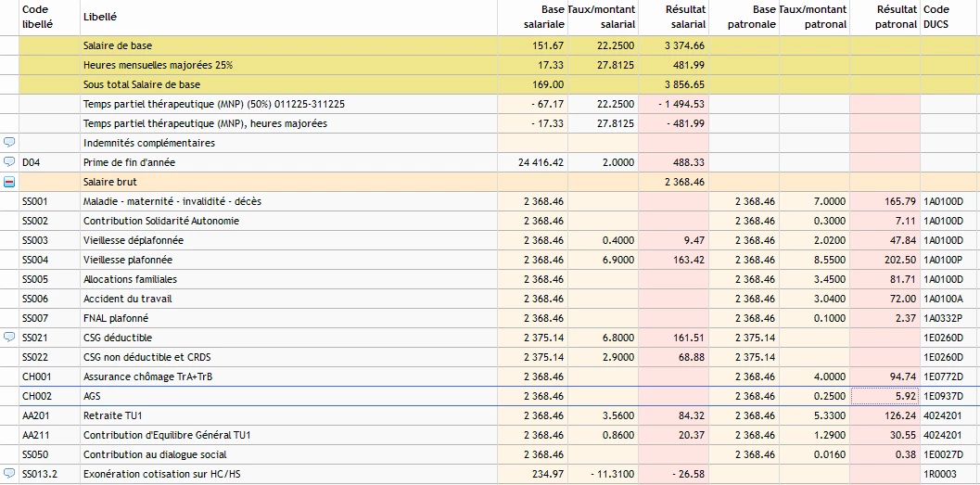Click the Vieillesse plafonnée row label
Screen dimensions: 980x485
[x=128, y=260]
